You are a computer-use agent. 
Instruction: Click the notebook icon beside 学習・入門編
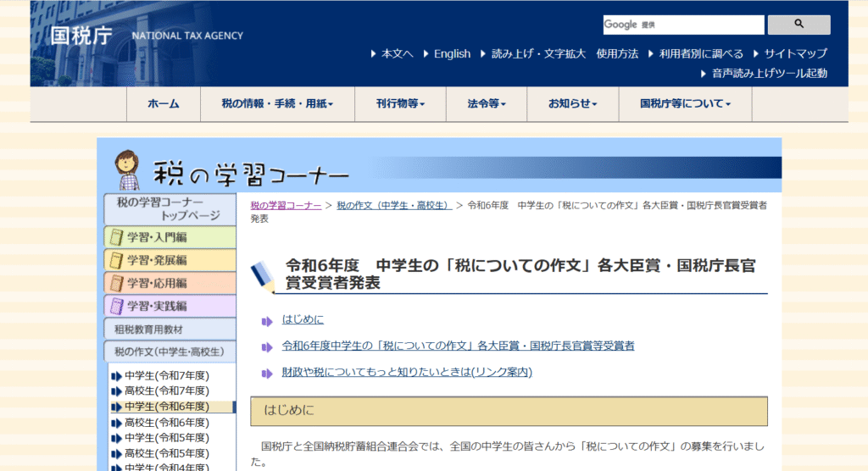[x=115, y=237]
